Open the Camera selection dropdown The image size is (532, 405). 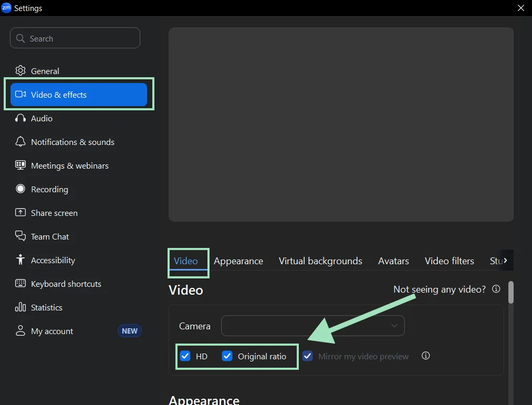312,326
